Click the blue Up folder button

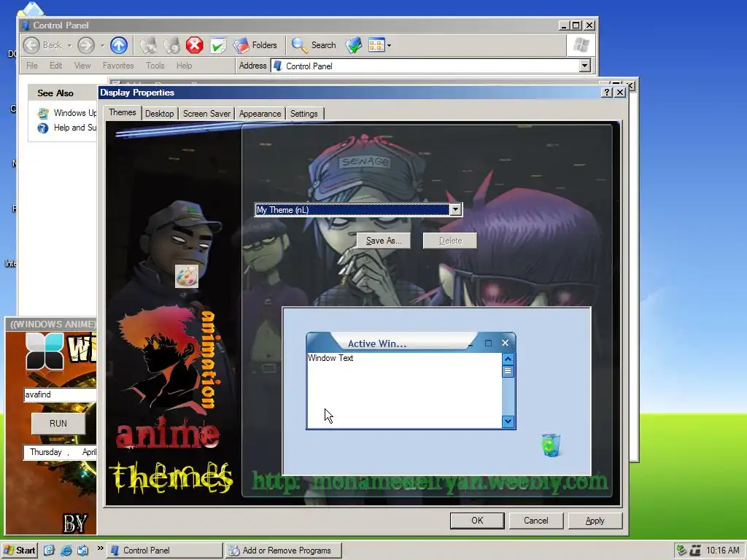tap(119, 45)
